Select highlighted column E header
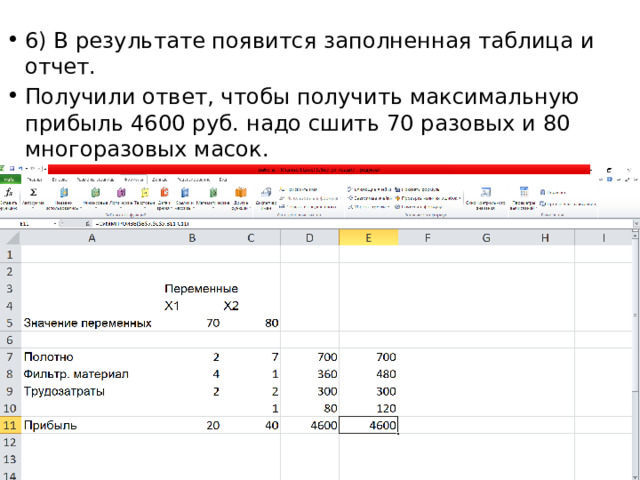Image resolution: width=640 pixels, height=480 pixels. point(368,238)
